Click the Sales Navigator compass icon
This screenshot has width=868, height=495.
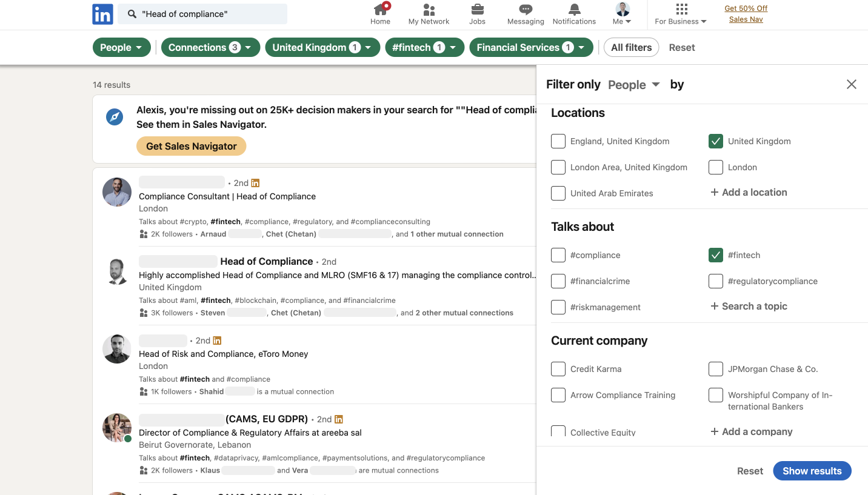115,117
